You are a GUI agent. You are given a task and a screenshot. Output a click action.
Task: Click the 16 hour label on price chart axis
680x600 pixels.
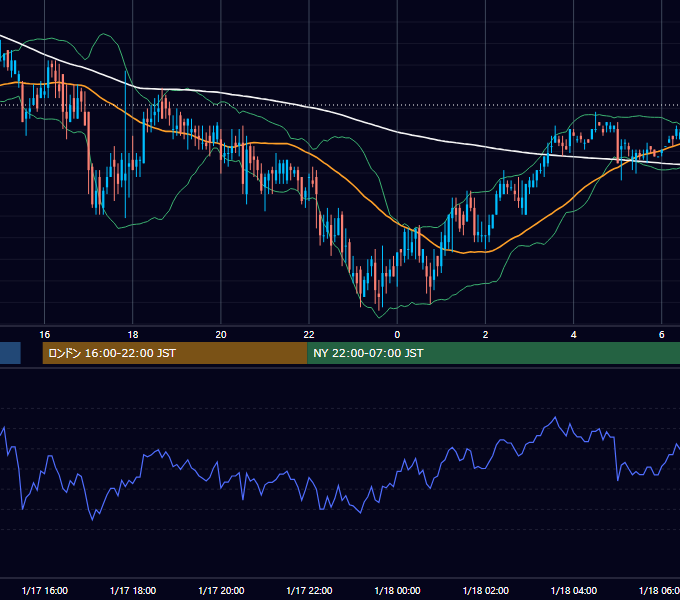tap(45, 335)
